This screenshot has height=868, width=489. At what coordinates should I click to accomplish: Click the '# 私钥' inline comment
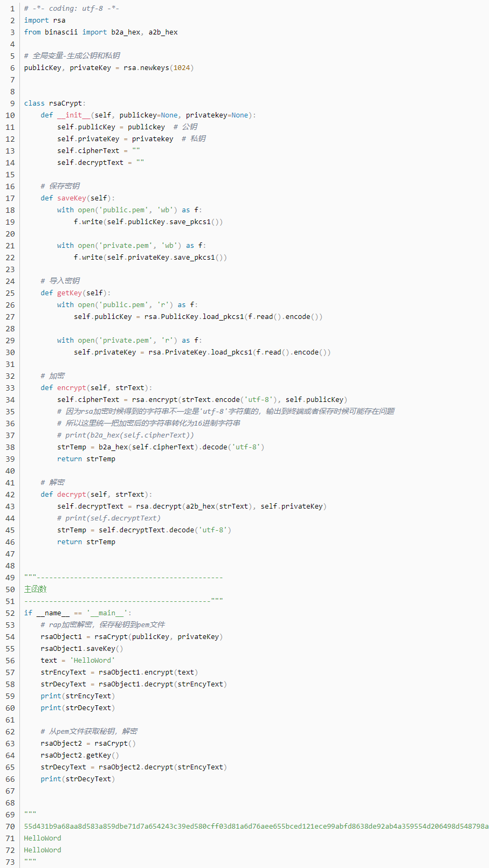click(x=194, y=139)
